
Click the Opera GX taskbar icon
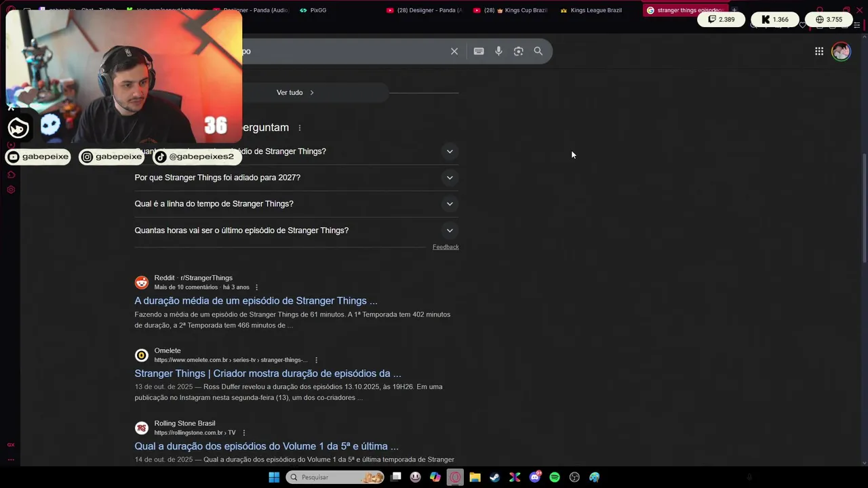pos(455,477)
